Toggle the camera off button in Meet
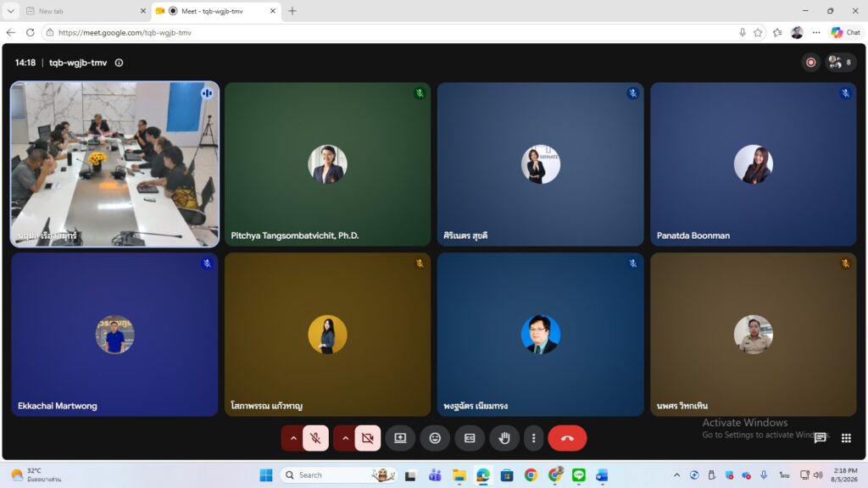Image resolution: width=868 pixels, height=488 pixels. pyautogui.click(x=368, y=438)
